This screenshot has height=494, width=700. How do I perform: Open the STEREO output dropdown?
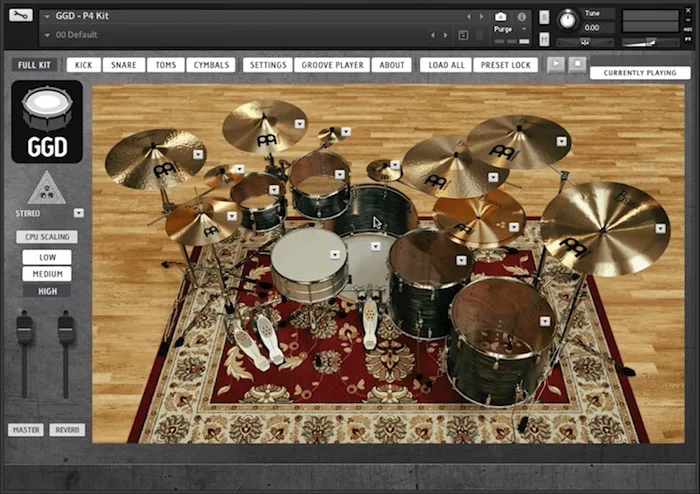pyautogui.click(x=79, y=213)
